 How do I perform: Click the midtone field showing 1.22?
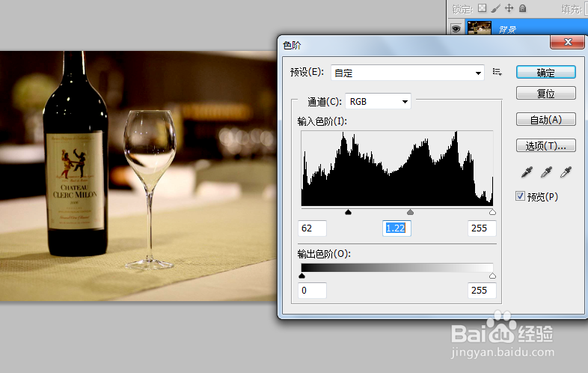(x=396, y=228)
